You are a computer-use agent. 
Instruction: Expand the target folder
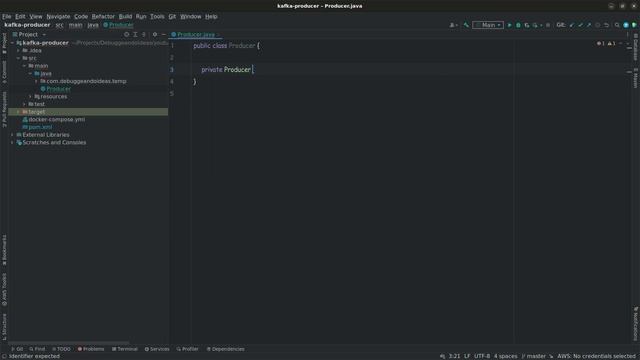pos(18,112)
